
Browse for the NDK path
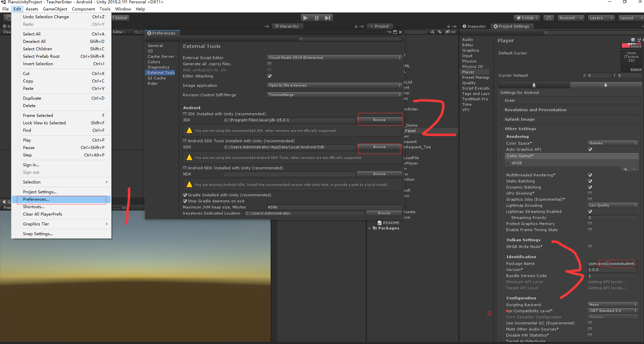pos(379,174)
